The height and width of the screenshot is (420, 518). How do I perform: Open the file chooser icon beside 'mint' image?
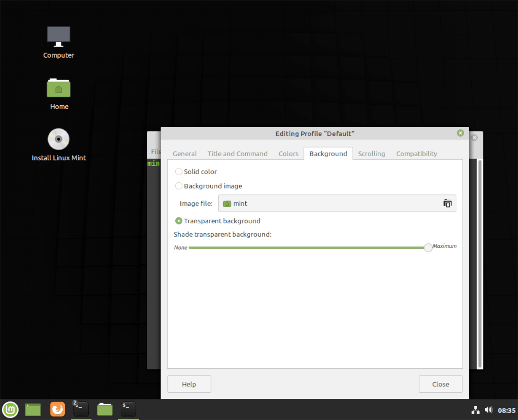click(x=447, y=203)
